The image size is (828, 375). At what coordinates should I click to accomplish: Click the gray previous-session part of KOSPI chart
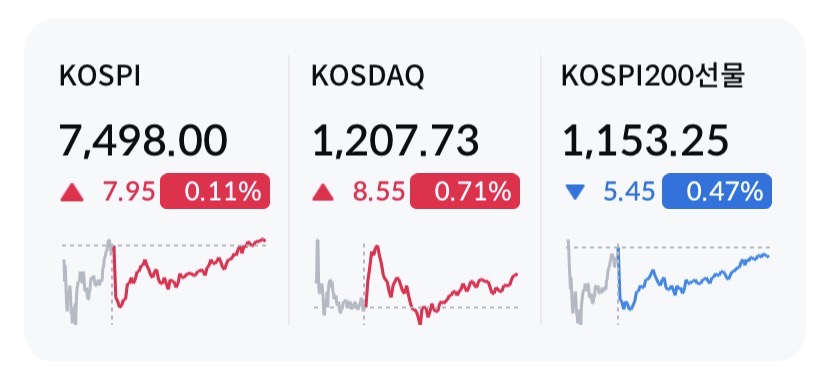tap(87, 282)
